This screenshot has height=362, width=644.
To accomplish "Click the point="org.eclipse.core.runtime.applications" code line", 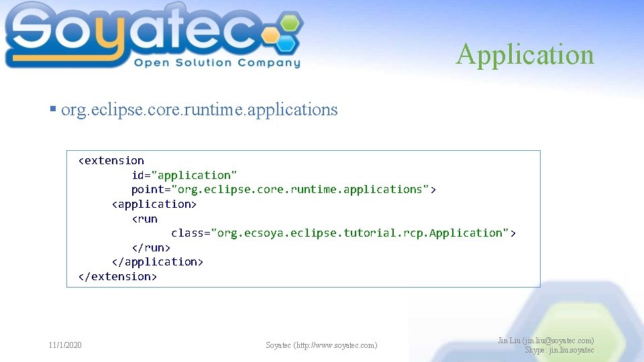I will coord(283,190).
